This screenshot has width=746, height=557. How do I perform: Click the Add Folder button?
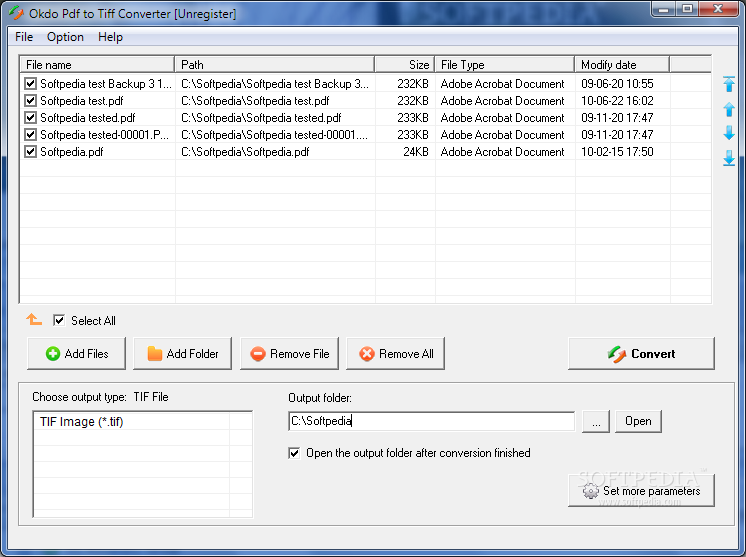click(183, 353)
